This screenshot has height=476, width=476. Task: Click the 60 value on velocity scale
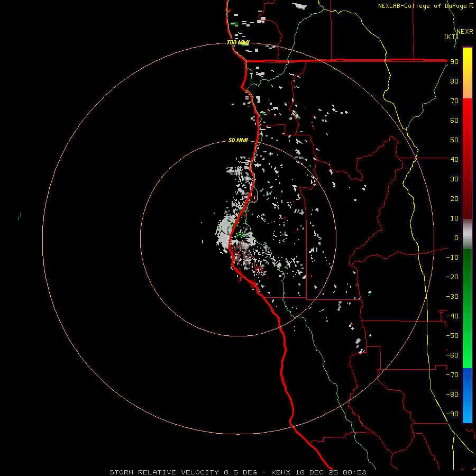[x=454, y=120]
